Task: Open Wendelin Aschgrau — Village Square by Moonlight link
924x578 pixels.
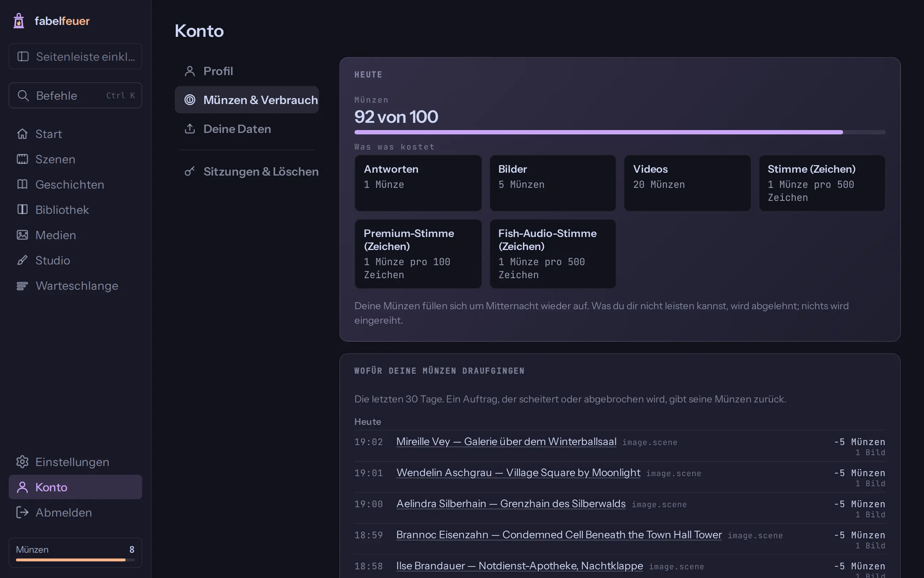Action: tap(518, 473)
